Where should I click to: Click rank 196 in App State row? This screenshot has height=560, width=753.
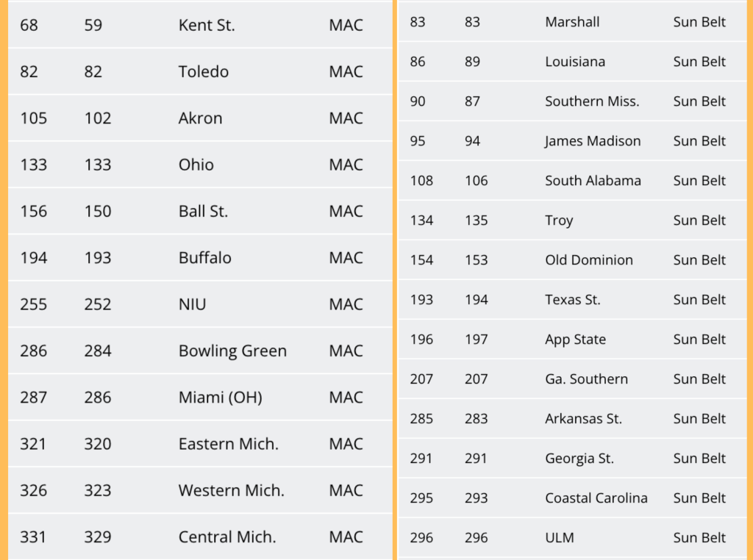click(x=421, y=340)
